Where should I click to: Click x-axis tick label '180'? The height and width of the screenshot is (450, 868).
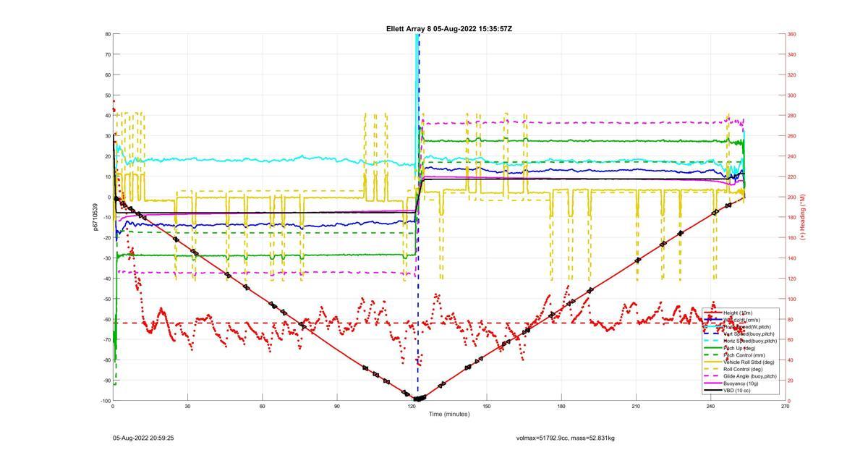coord(561,407)
